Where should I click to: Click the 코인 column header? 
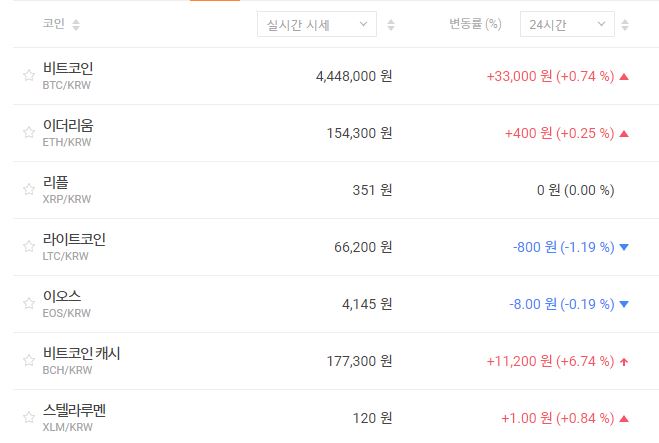click(54, 24)
